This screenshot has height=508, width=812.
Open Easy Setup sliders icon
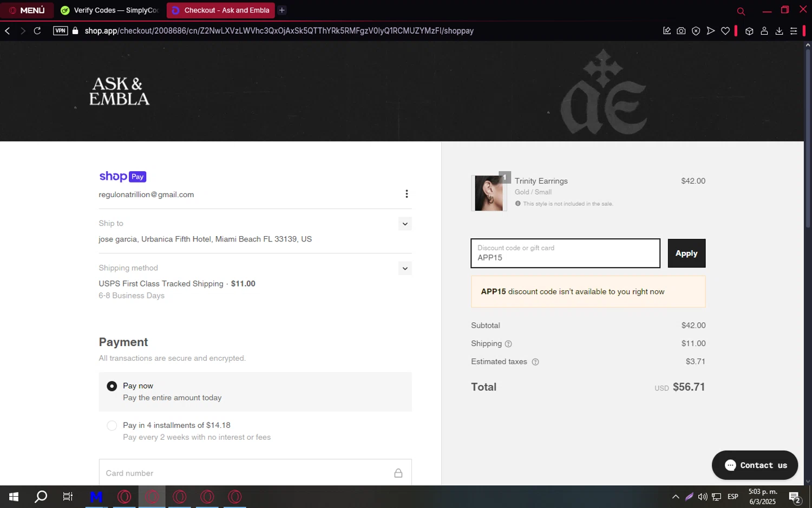(x=794, y=31)
